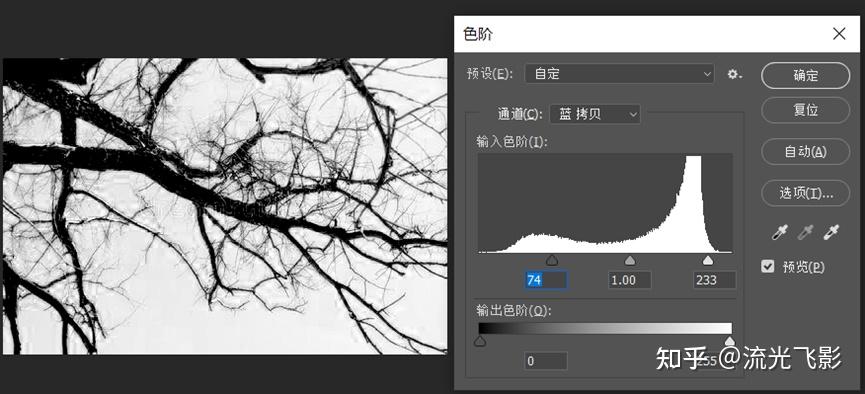The image size is (865, 394).
Task: Click the input midtone gray slider handle
Action: pos(629,260)
